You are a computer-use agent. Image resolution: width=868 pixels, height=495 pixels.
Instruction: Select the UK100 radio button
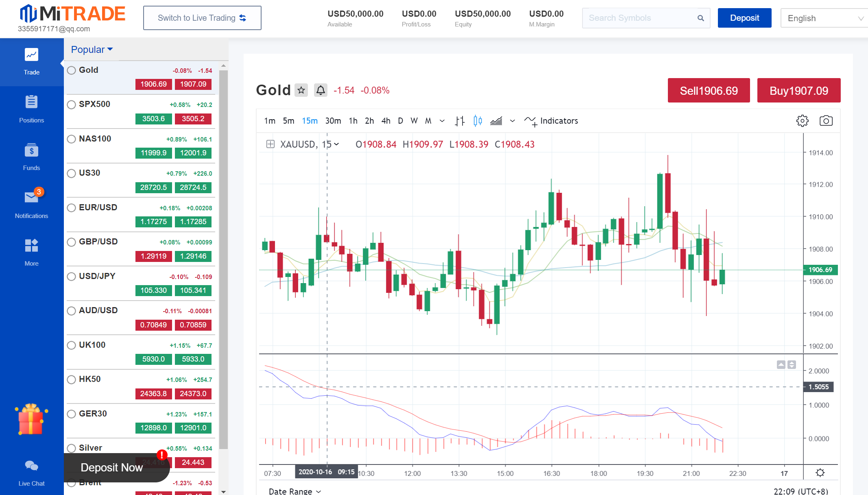(x=72, y=345)
